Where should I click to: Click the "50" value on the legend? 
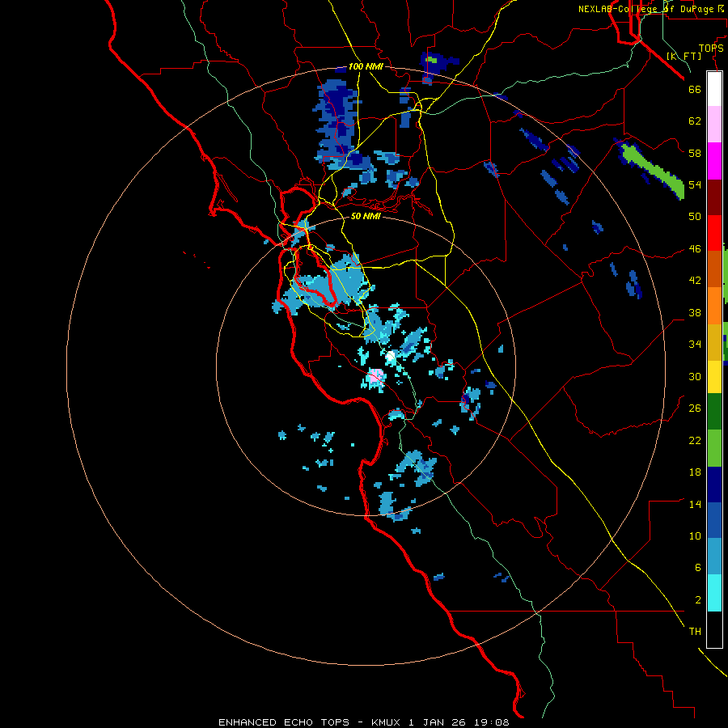695,217
